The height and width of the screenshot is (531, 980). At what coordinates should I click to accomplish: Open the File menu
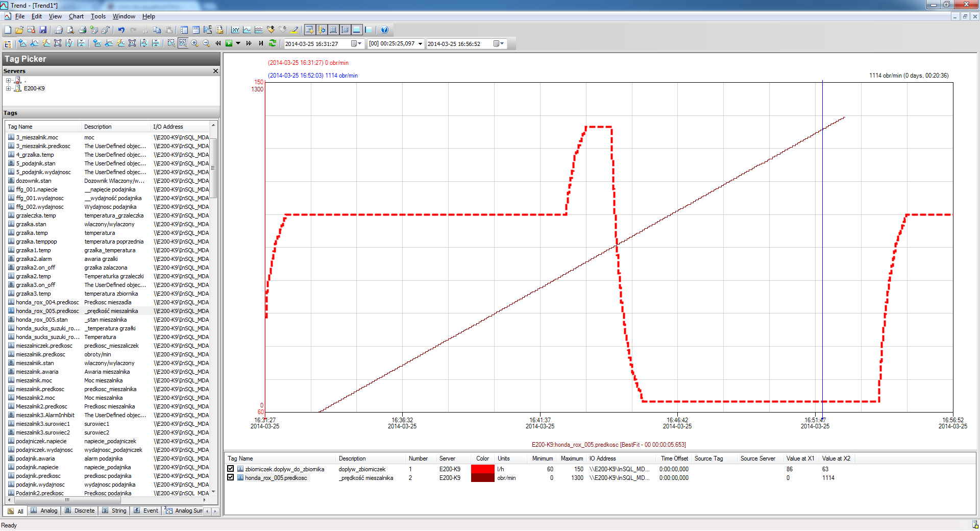point(20,16)
